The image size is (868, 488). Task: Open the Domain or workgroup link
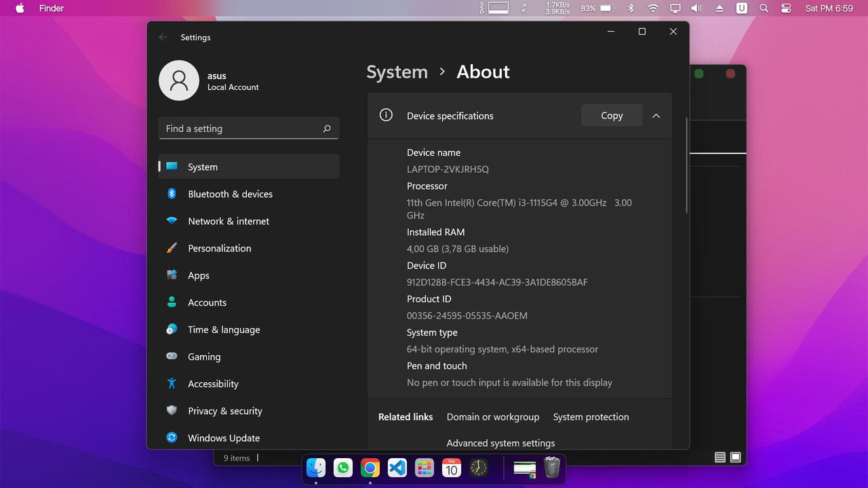(x=493, y=417)
